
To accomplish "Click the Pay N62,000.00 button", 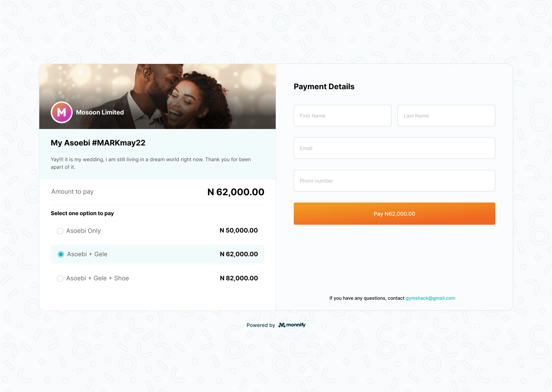I will click(x=394, y=214).
